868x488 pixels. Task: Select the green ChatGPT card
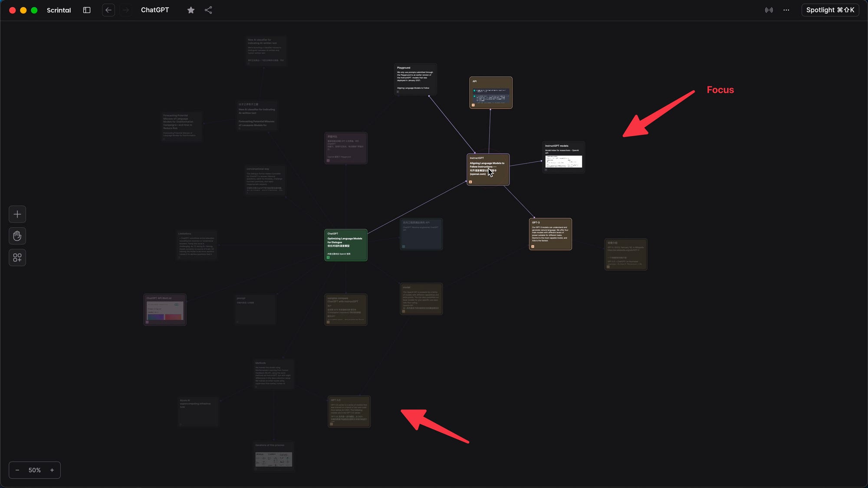tap(346, 245)
